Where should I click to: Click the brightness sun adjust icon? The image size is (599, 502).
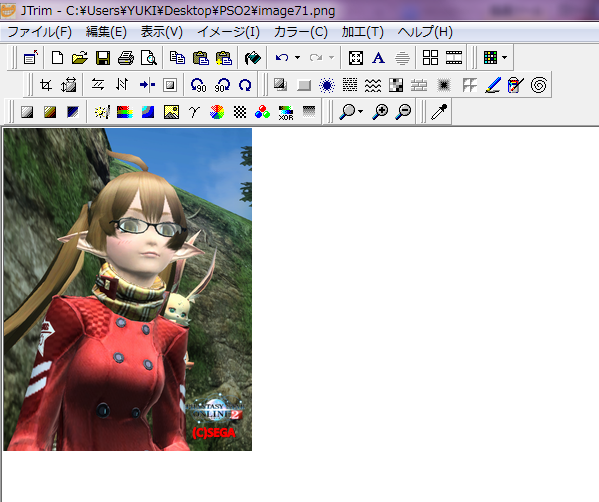click(102, 112)
